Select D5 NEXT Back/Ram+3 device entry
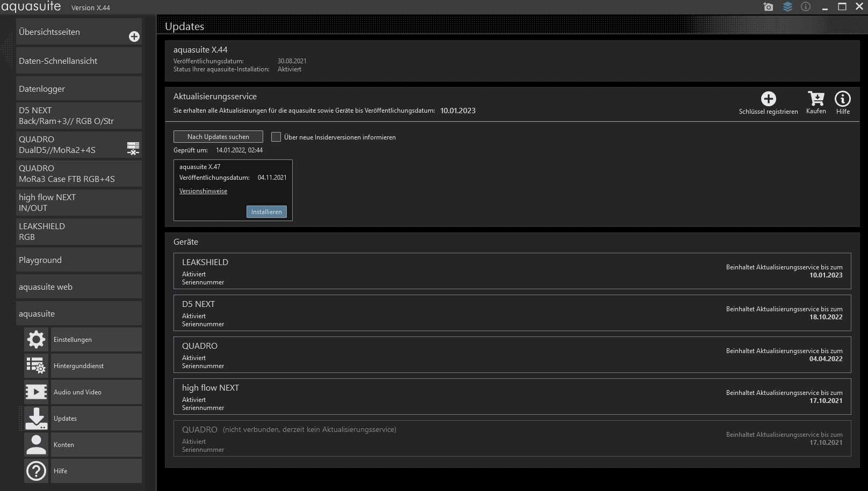The height and width of the screenshot is (491, 868). point(79,116)
